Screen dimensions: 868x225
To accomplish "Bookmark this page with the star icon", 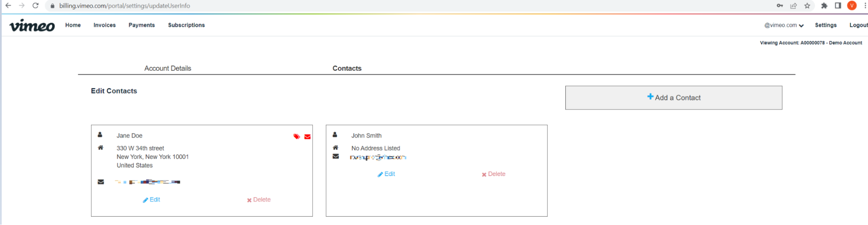I will pos(807,6).
